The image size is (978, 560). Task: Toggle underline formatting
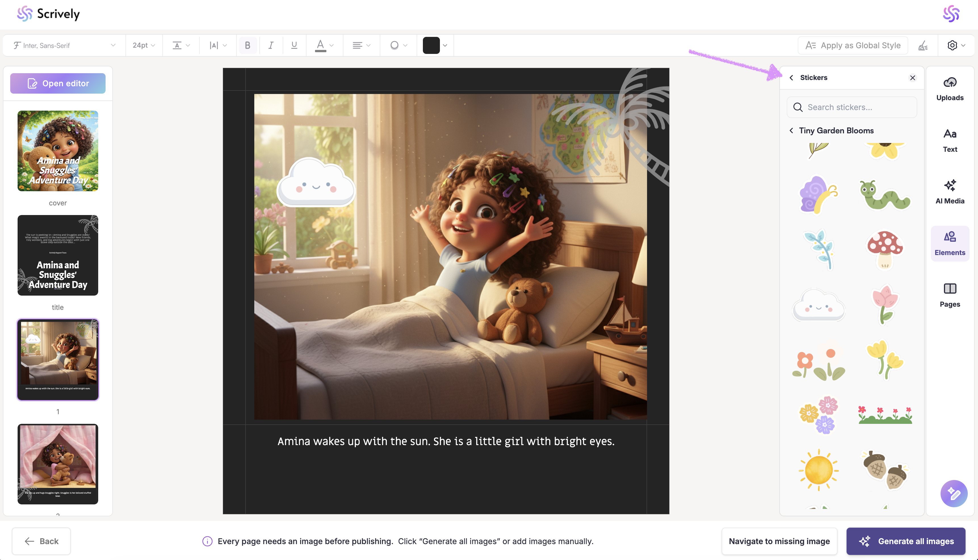[x=294, y=45]
